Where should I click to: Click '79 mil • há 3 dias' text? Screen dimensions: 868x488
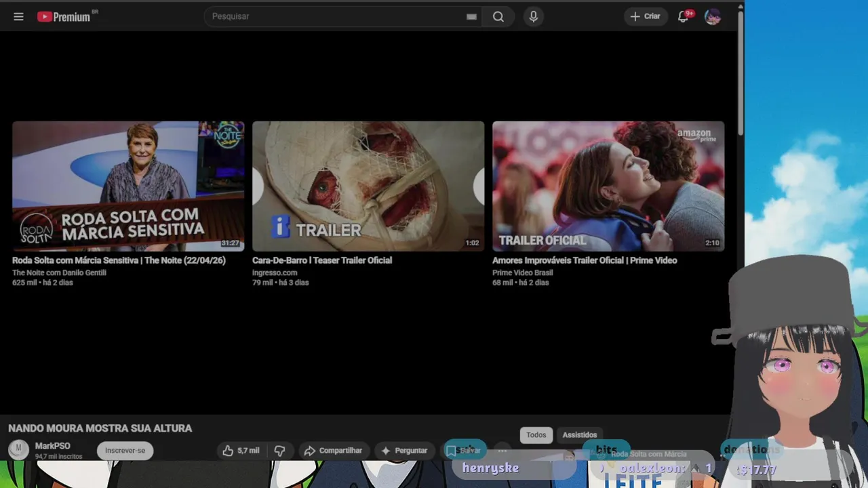pyautogui.click(x=280, y=283)
